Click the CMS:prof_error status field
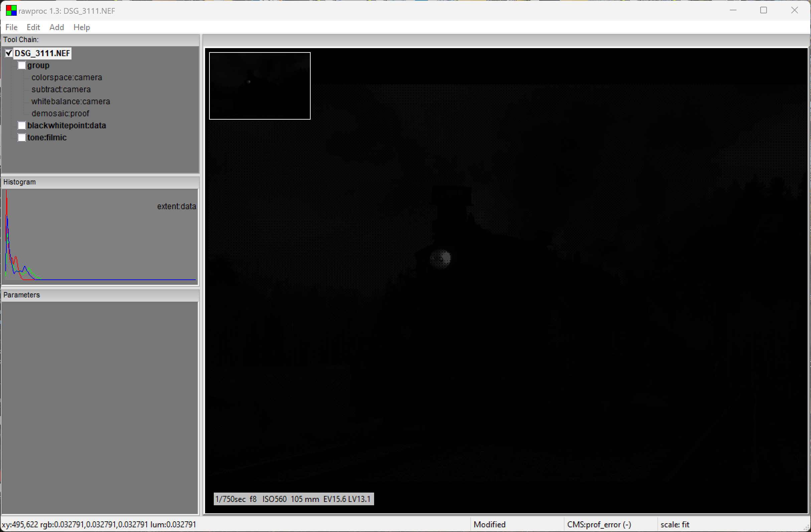 pos(599,525)
